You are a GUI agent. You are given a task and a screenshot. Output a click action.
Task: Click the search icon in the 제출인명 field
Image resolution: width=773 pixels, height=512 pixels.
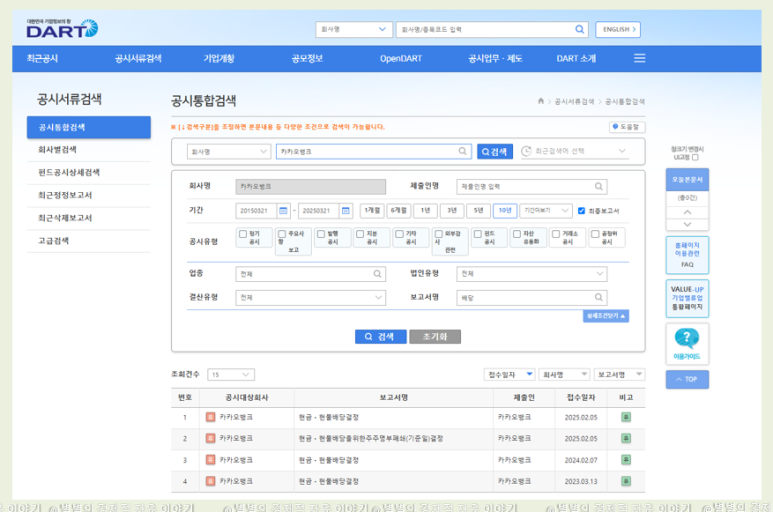point(598,186)
